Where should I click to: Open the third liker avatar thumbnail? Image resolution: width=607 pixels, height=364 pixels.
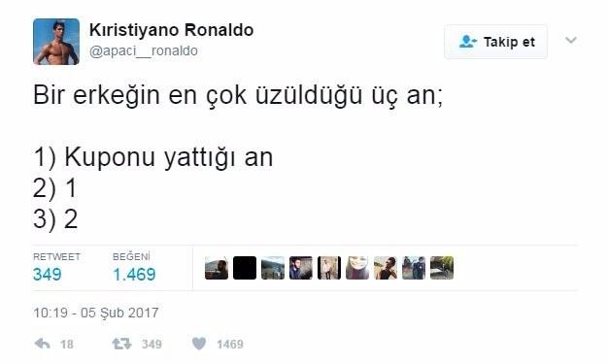(x=273, y=268)
